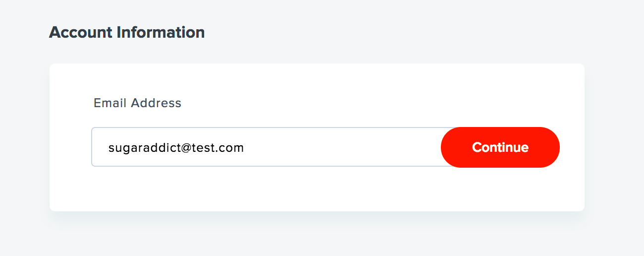
Task: Place cursor in sugaraddict@test.com text
Action: pyautogui.click(x=176, y=148)
